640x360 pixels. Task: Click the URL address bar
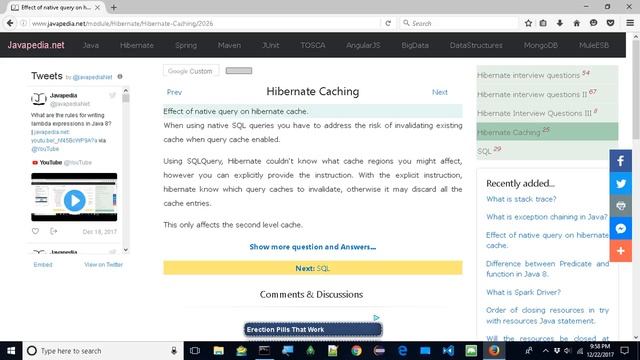pos(204,23)
